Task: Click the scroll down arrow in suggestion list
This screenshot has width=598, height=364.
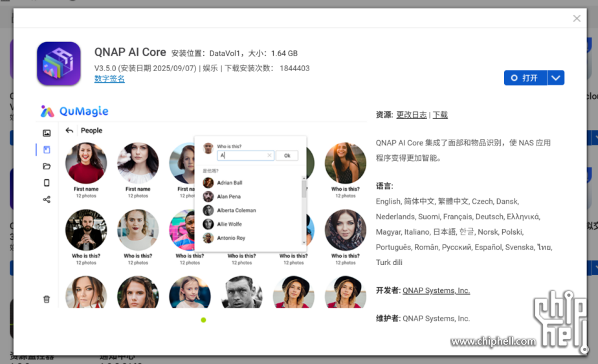Action: pyautogui.click(x=304, y=242)
